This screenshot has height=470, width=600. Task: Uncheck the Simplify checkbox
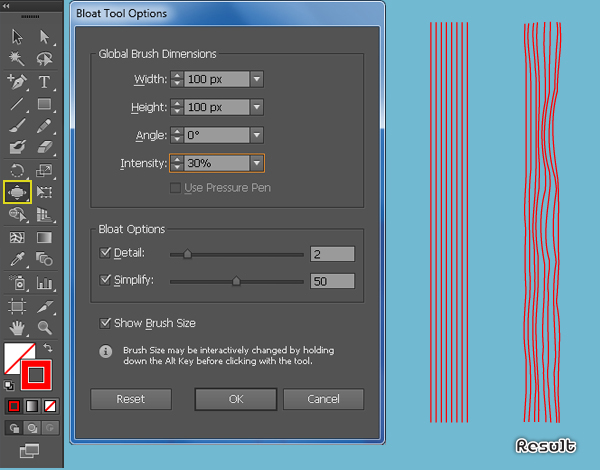click(105, 280)
